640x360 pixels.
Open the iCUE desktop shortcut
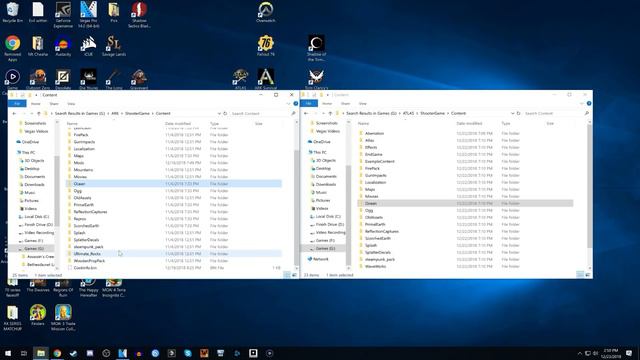[89, 46]
